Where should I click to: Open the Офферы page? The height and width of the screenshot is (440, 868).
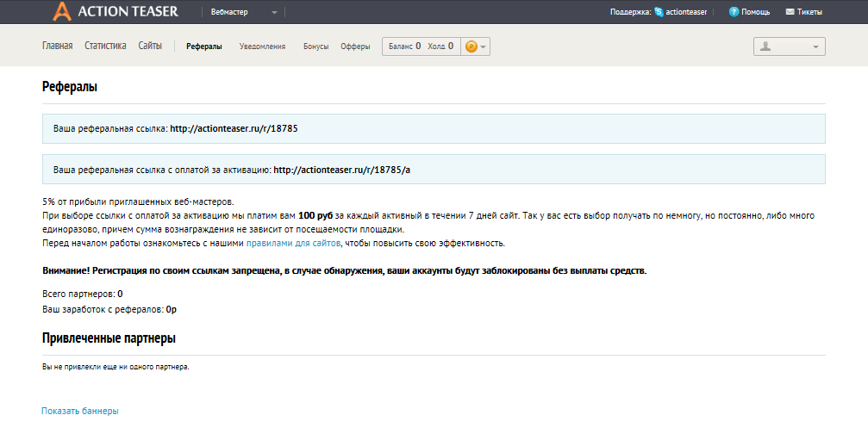click(x=355, y=46)
